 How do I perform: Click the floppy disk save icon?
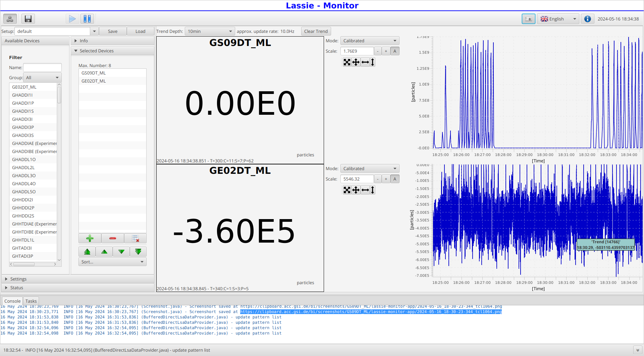[28, 19]
